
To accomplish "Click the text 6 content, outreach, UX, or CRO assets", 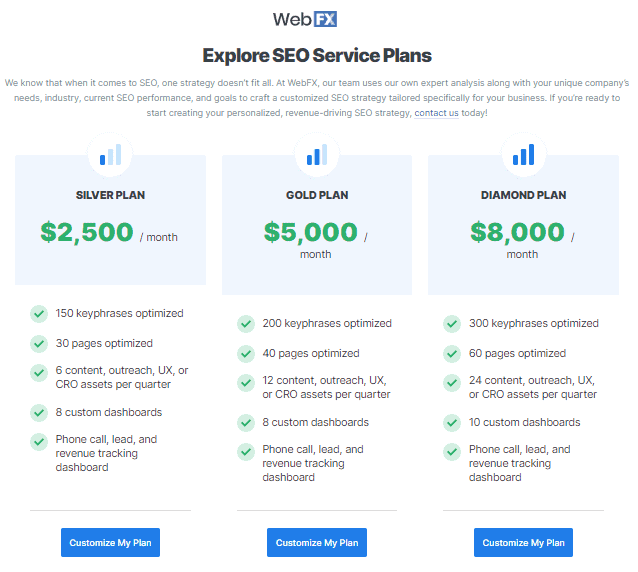I will [x=122, y=378].
